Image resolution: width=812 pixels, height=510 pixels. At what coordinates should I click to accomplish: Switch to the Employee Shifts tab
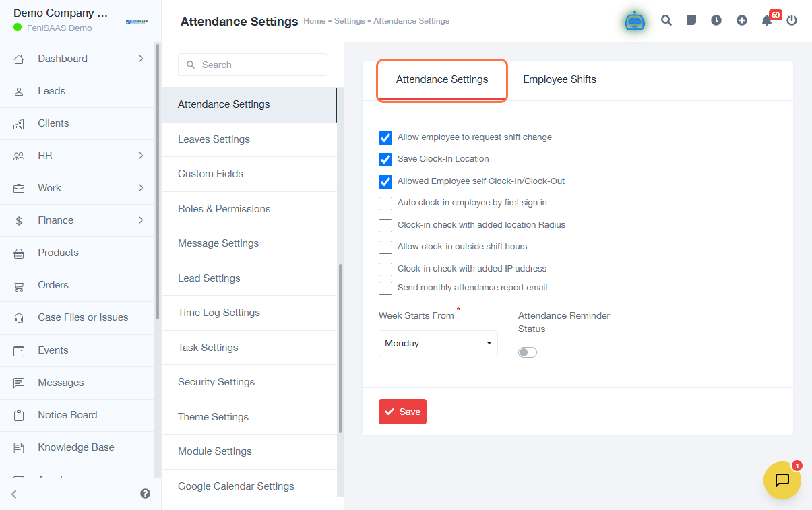pos(559,79)
